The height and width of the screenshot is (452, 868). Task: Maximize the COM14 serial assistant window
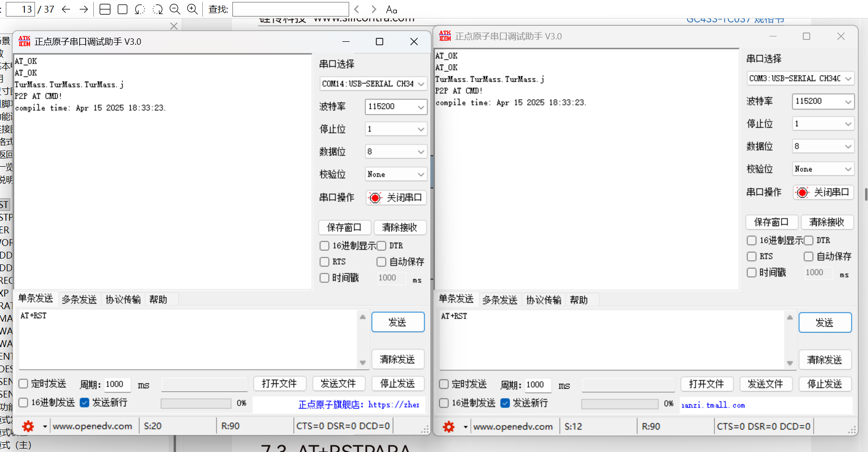(x=379, y=41)
